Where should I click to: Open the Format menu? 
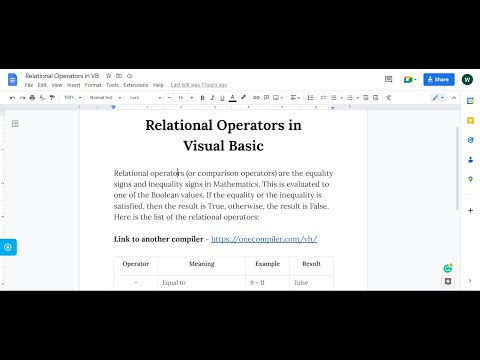(93, 85)
